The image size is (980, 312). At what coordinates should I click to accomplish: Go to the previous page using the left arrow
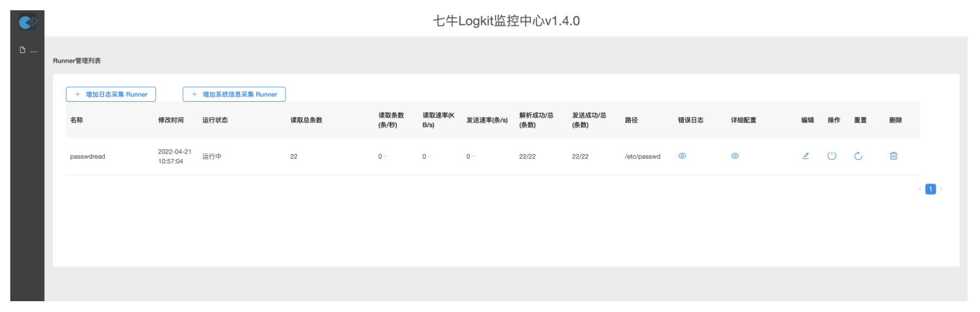(x=919, y=189)
